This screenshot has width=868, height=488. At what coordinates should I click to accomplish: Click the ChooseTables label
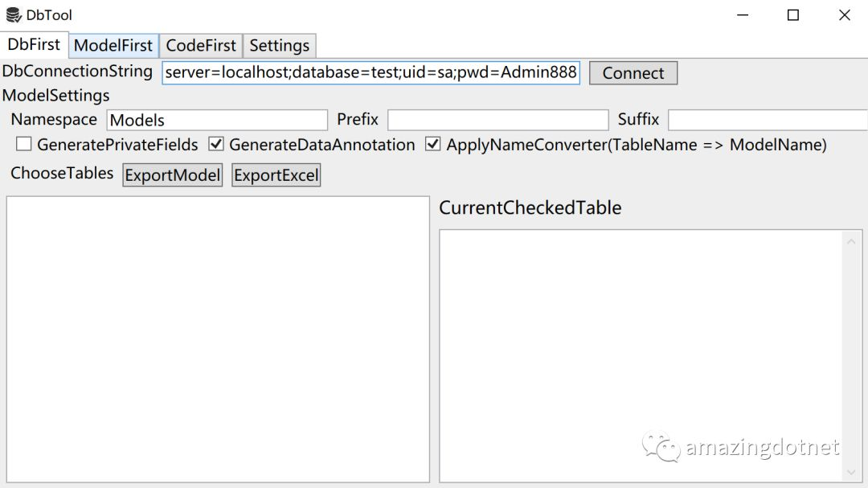[x=62, y=173]
